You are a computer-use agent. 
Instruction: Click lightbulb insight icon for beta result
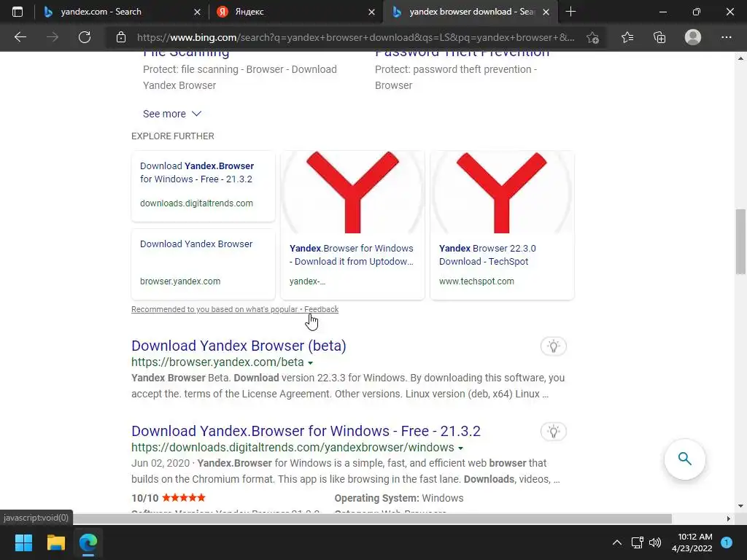click(x=553, y=346)
